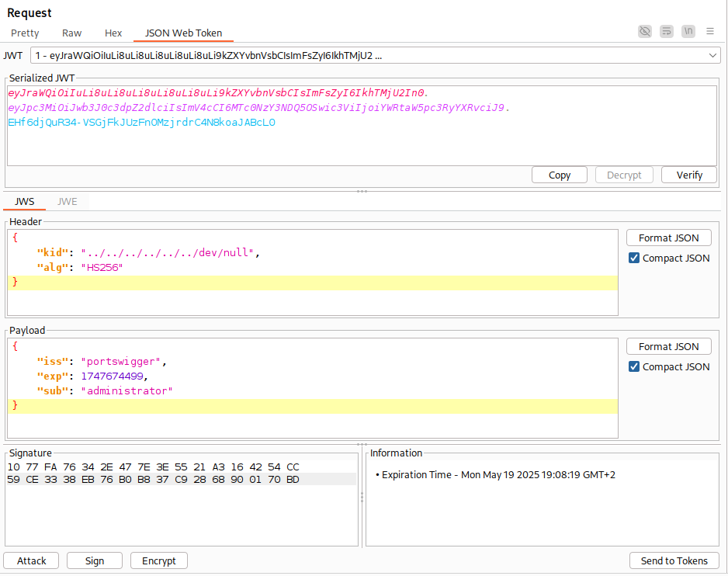Screen dimensions: 728x576
Task: Click the divider handle between Signature and Information
Action: point(362,497)
